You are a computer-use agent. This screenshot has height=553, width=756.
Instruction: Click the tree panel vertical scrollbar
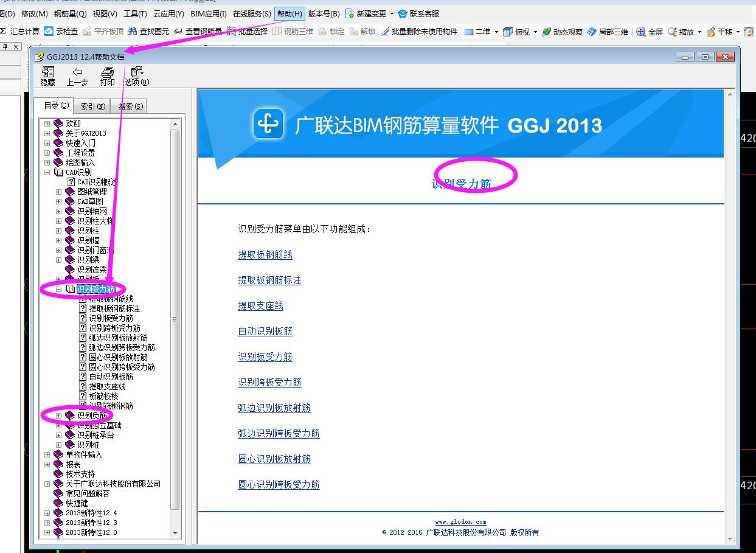(175, 319)
